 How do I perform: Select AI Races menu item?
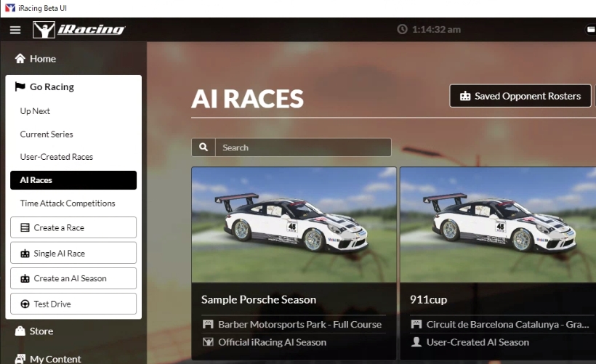click(x=73, y=180)
